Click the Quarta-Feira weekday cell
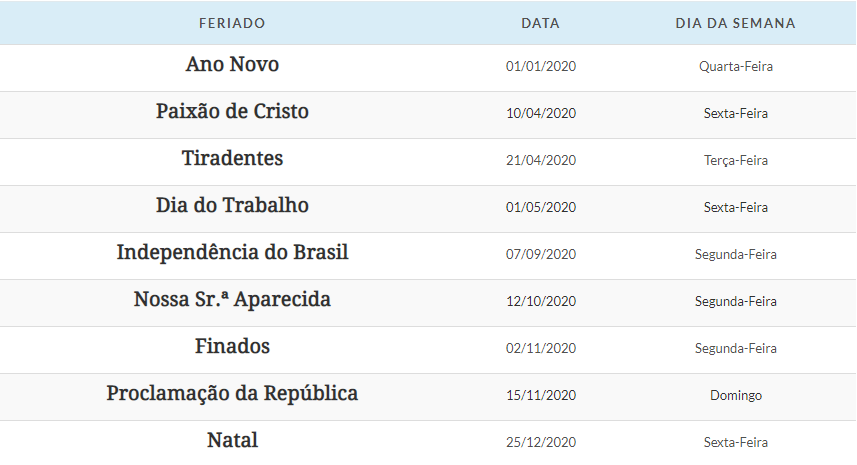857x465 pixels. tap(736, 66)
